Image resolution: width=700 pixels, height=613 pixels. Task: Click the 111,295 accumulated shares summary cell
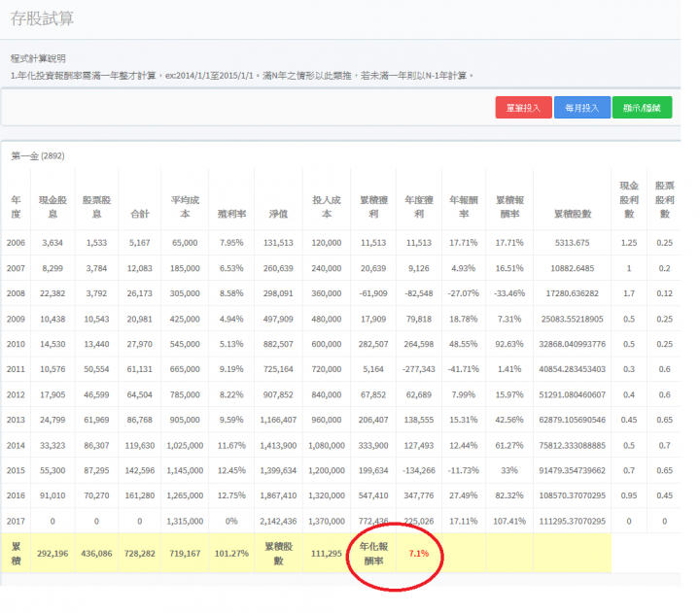327,553
